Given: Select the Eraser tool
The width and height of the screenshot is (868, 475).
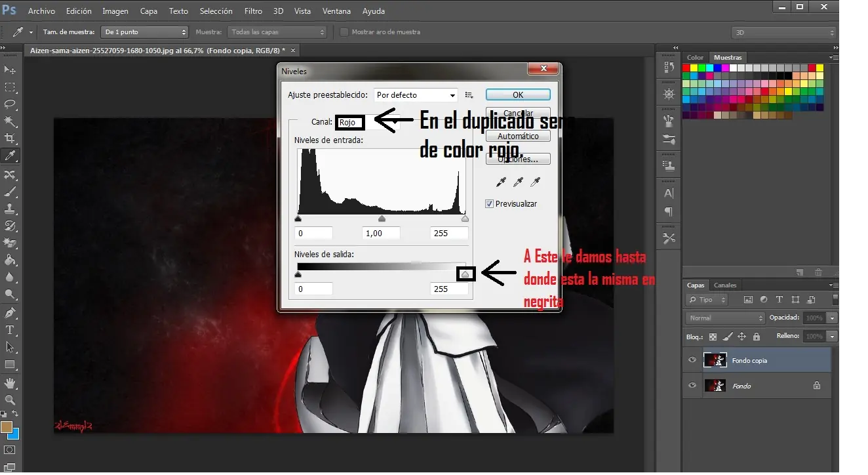Looking at the screenshot, I should pyautogui.click(x=10, y=243).
